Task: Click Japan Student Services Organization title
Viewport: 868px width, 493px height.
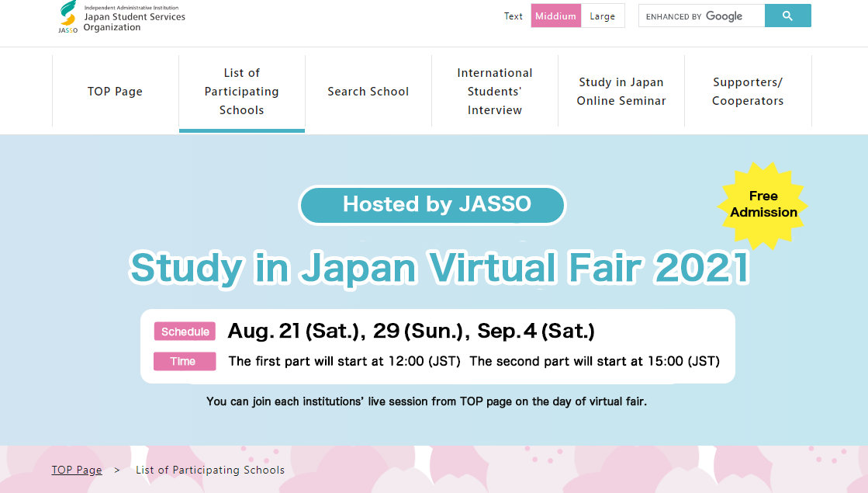Action: 134,22
